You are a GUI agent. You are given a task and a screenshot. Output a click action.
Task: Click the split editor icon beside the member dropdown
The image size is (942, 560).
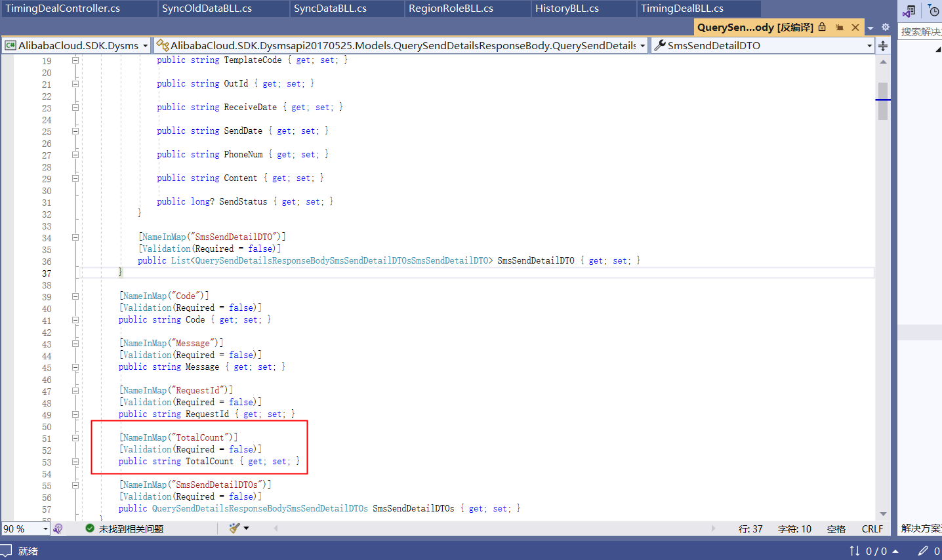(x=883, y=46)
